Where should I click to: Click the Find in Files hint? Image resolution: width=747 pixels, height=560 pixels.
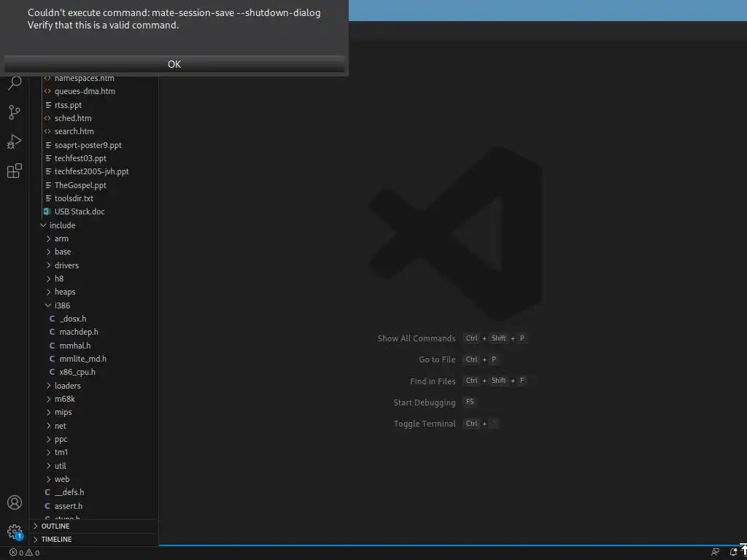(433, 381)
